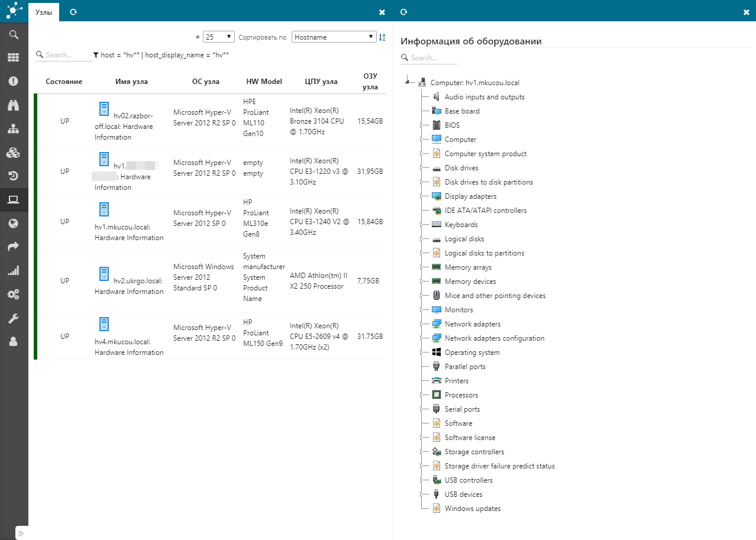Image resolution: width=756 pixels, height=540 pixels.
Task: Open the Hostname sort-by dropdown
Action: pyautogui.click(x=334, y=37)
